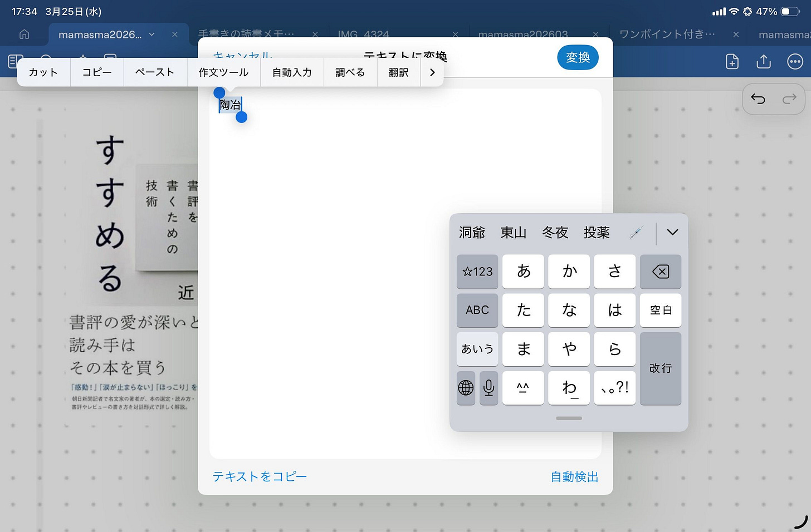Select コピー from the context menu
The image size is (811, 532).
(97, 72)
